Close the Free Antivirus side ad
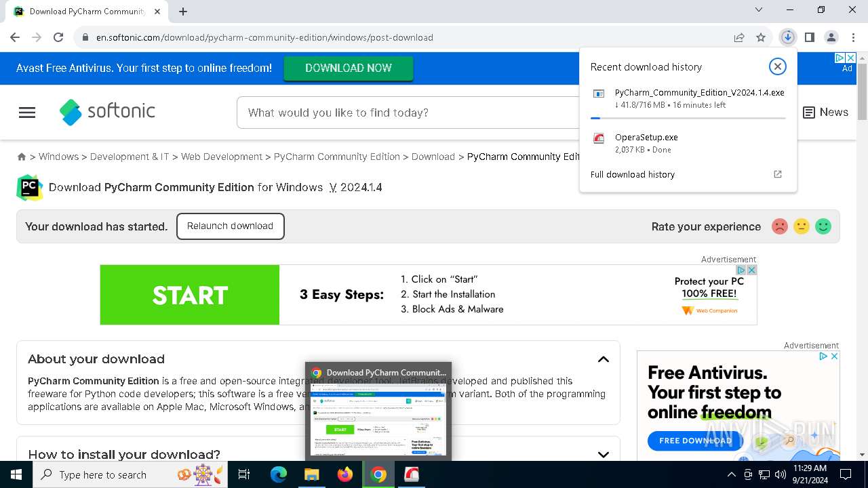The width and height of the screenshot is (868, 488). pos(834,356)
